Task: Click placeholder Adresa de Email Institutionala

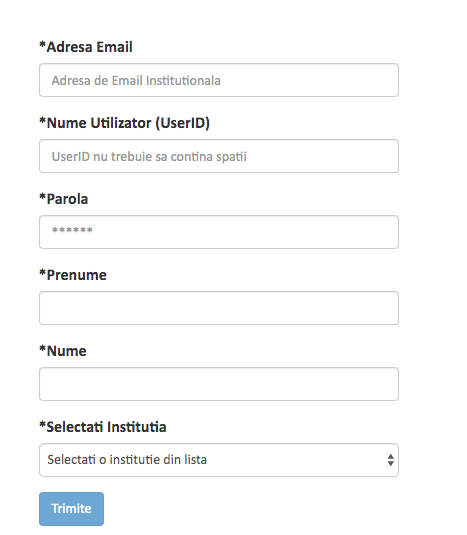Action: [x=136, y=81]
